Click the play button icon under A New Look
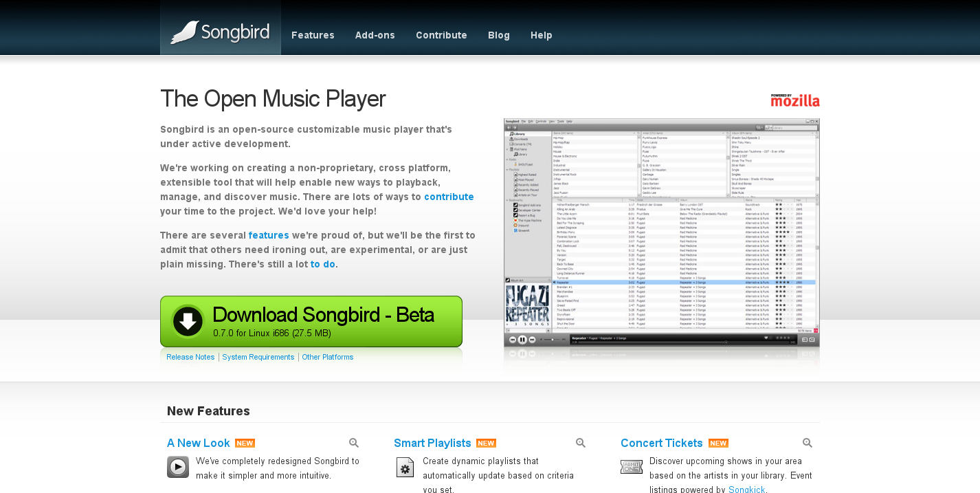This screenshot has height=493, width=980. click(x=178, y=467)
